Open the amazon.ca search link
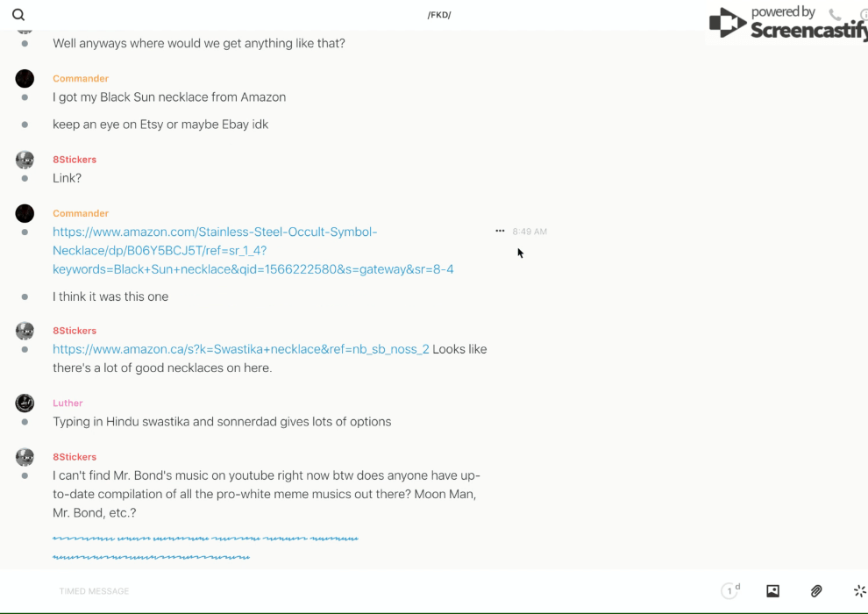 240,349
